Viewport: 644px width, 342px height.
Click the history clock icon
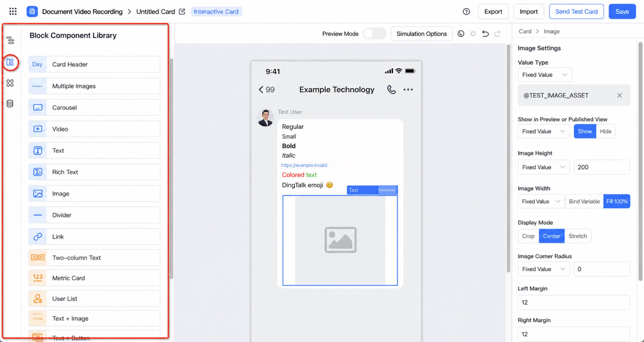click(461, 34)
